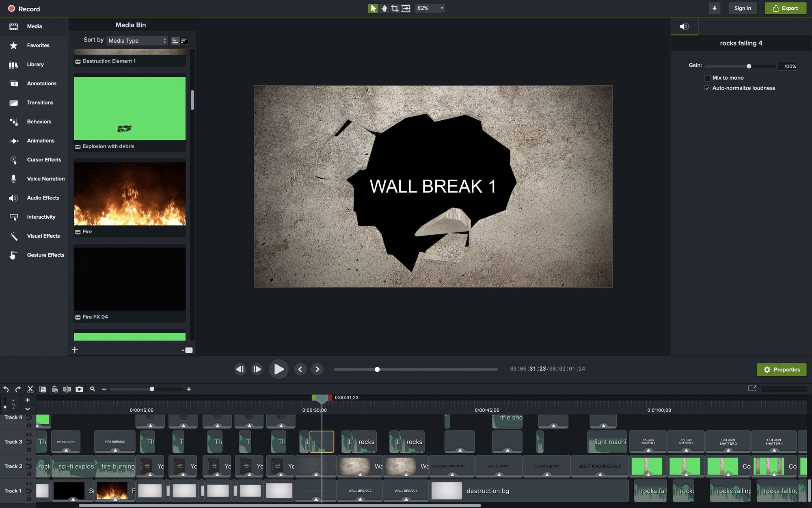
Task: Expand the track options chevron below plus
Action: pyautogui.click(x=28, y=409)
